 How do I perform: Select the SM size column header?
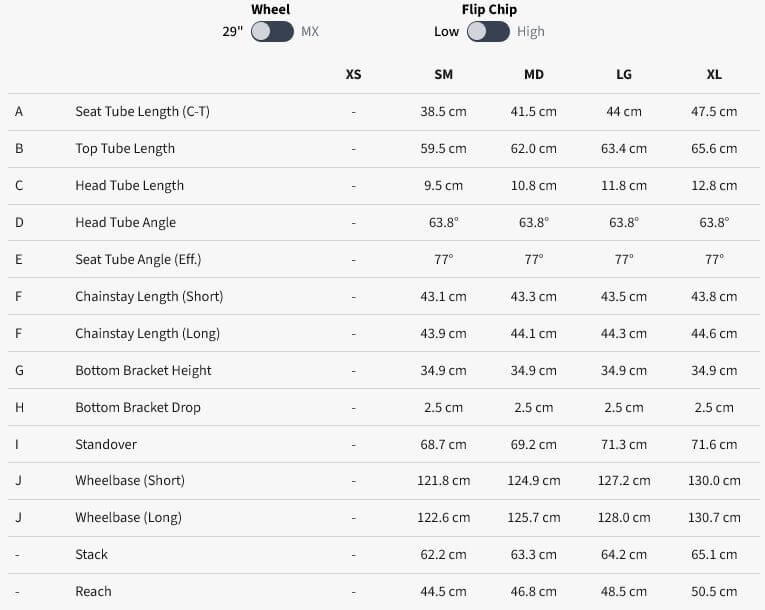[x=443, y=74]
